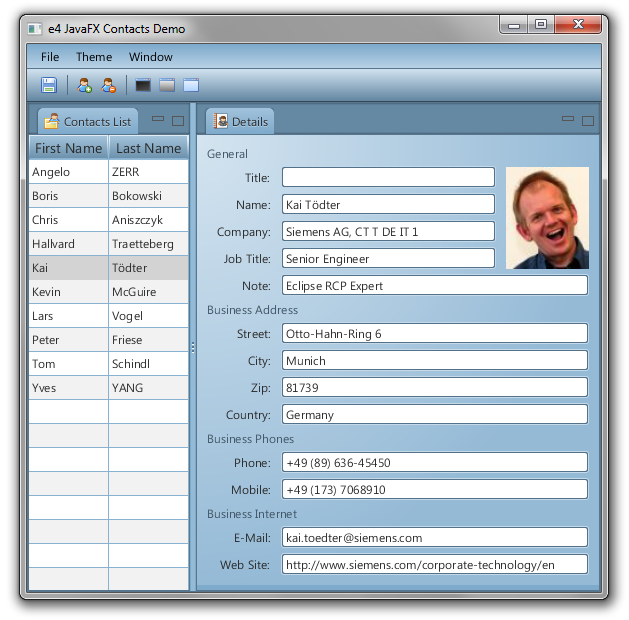Minimize the Details panel
The image size is (629, 620).
tap(568, 119)
